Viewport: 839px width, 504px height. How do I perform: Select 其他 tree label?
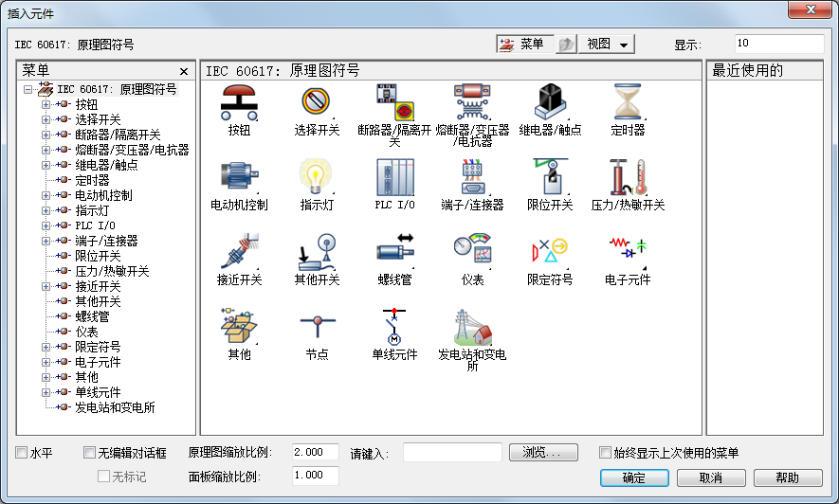tap(86, 377)
